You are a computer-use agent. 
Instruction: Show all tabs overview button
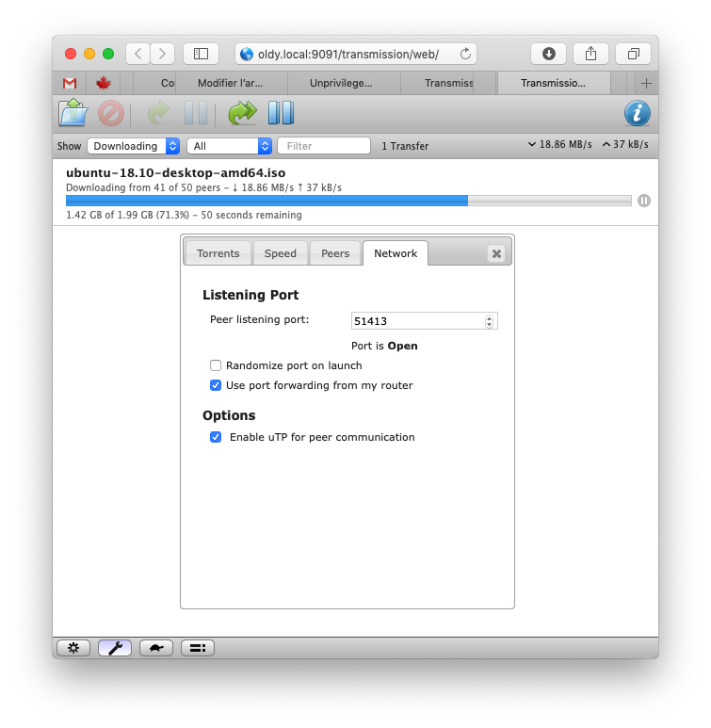633,54
